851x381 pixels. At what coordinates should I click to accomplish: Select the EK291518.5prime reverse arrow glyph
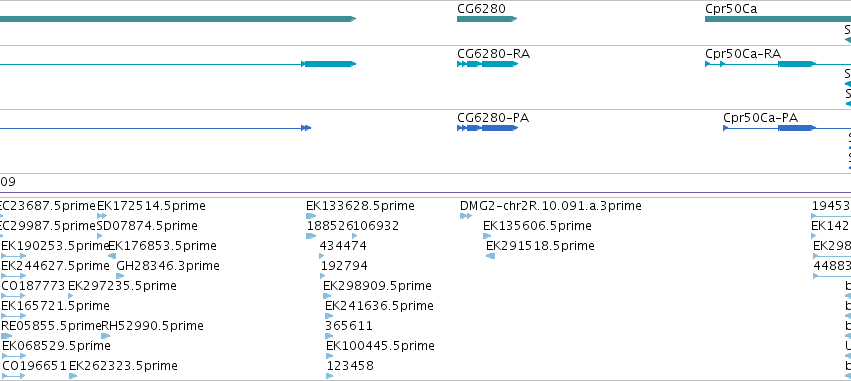point(490,256)
